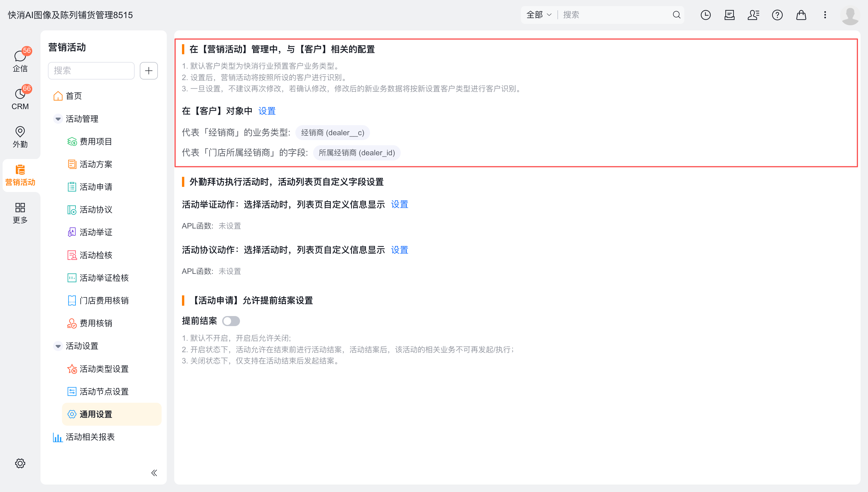Open 活动申请 menu item
Viewport: 868px width, 492px height.
(x=90, y=187)
